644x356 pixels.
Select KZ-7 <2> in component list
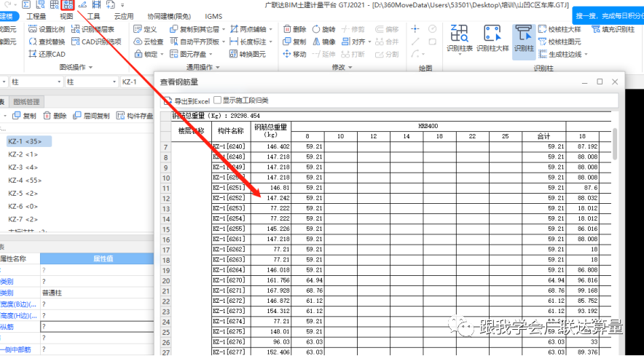click(23, 219)
